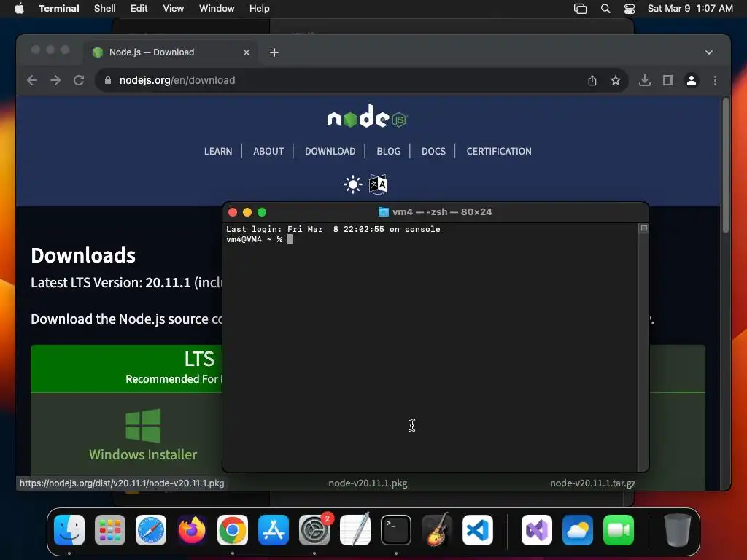Open the Weather app in Dock
Image resolution: width=747 pixels, height=560 pixels.
(578, 530)
